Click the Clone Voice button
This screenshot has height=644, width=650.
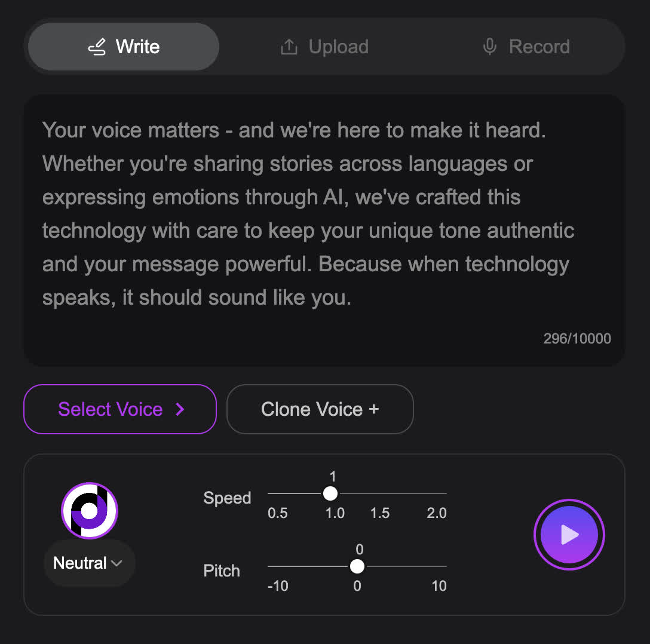click(320, 409)
